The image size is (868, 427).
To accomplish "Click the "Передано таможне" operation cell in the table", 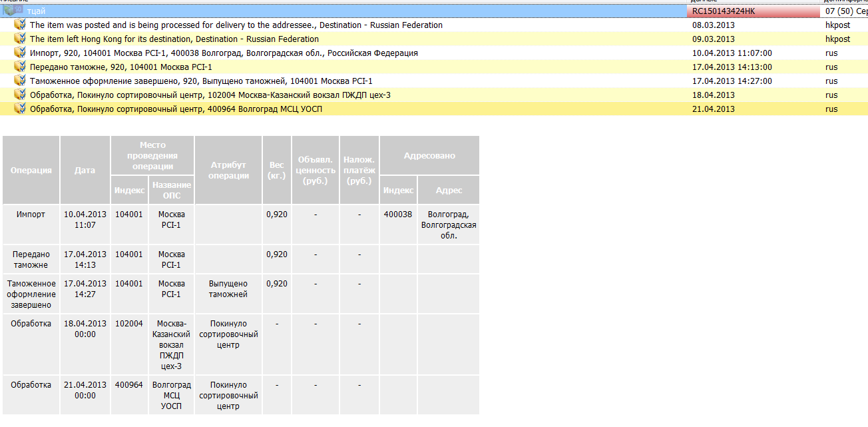I will pos(31,260).
